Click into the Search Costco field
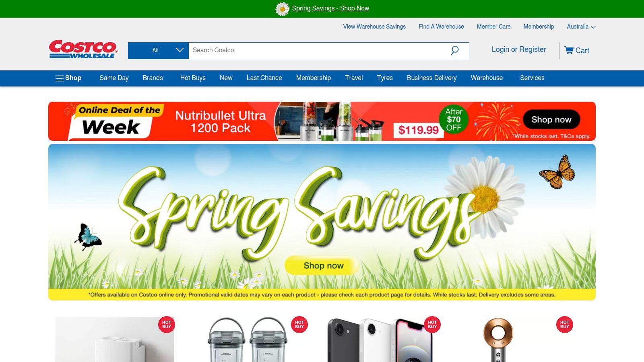Viewport: 644px width, 362px height. [x=318, y=51]
